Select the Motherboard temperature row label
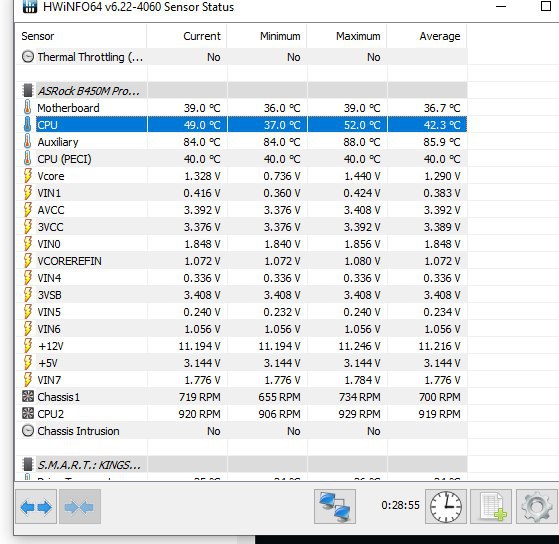The height and width of the screenshot is (544, 559). coord(68,108)
